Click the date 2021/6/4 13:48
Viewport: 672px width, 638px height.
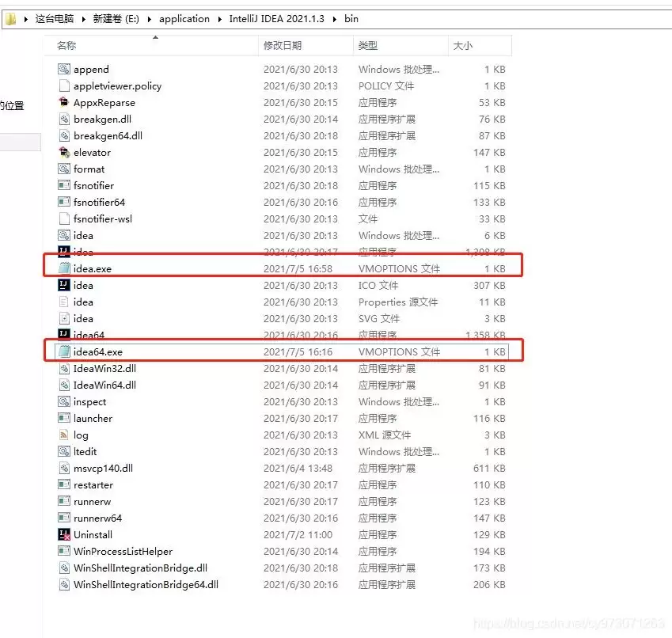pyautogui.click(x=298, y=469)
